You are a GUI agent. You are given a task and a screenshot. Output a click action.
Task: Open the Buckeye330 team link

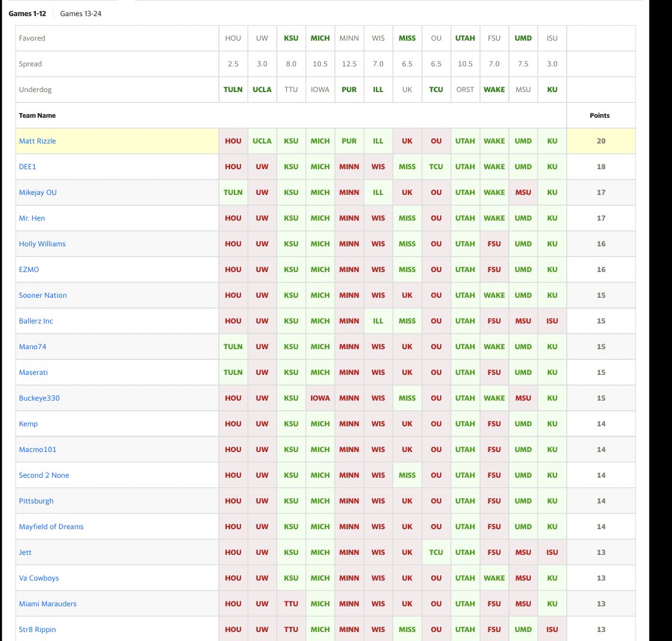click(x=39, y=398)
